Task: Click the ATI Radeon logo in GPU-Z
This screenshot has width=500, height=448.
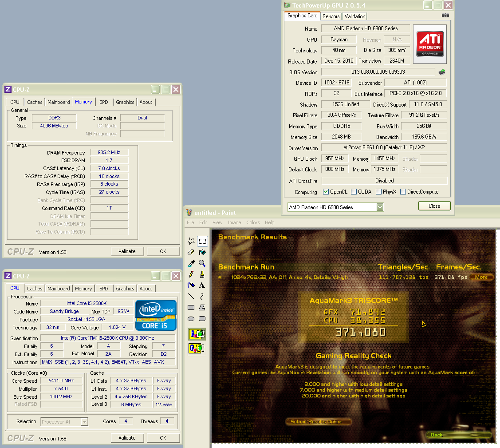Action: tap(430, 44)
